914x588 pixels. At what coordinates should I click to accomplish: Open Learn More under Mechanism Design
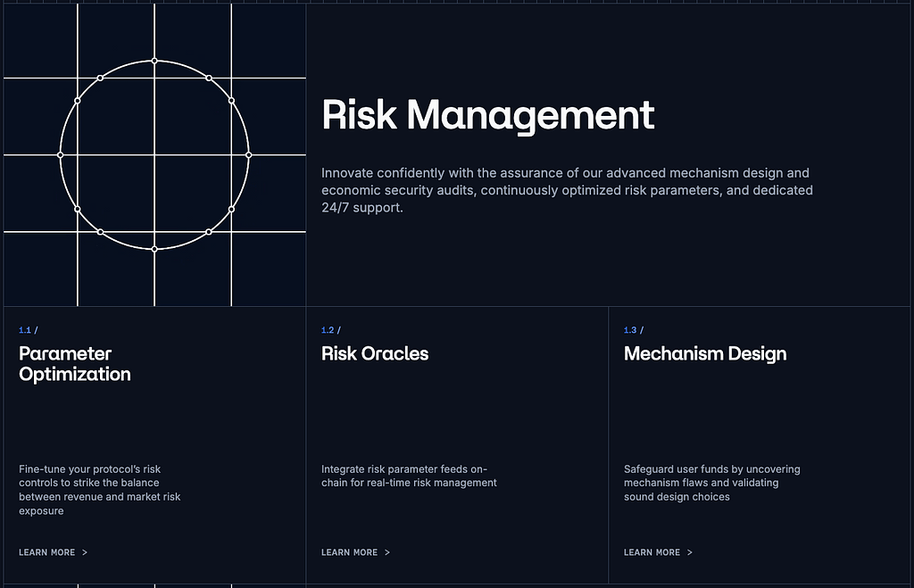pyautogui.click(x=652, y=552)
